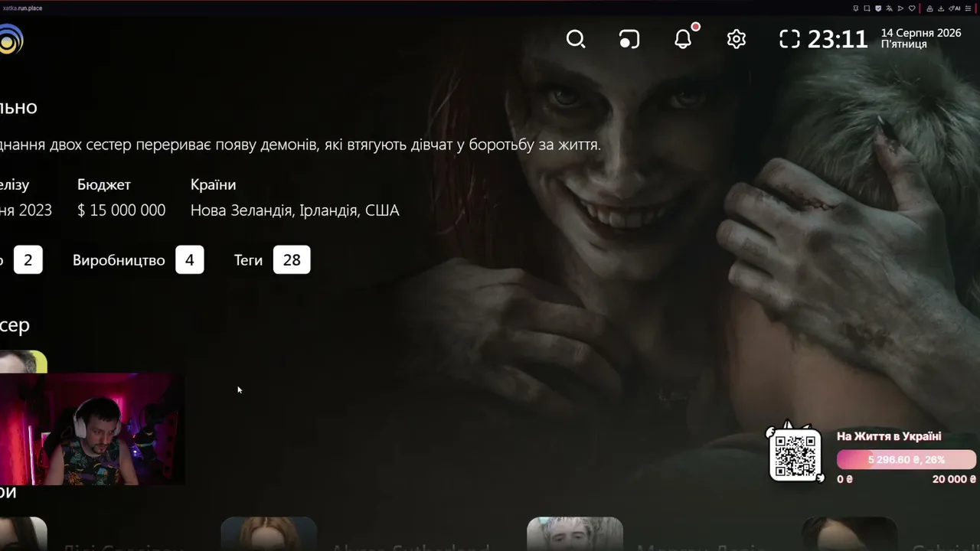The image size is (980, 551).
Task: Click the browser translate icon
Action: point(890,8)
